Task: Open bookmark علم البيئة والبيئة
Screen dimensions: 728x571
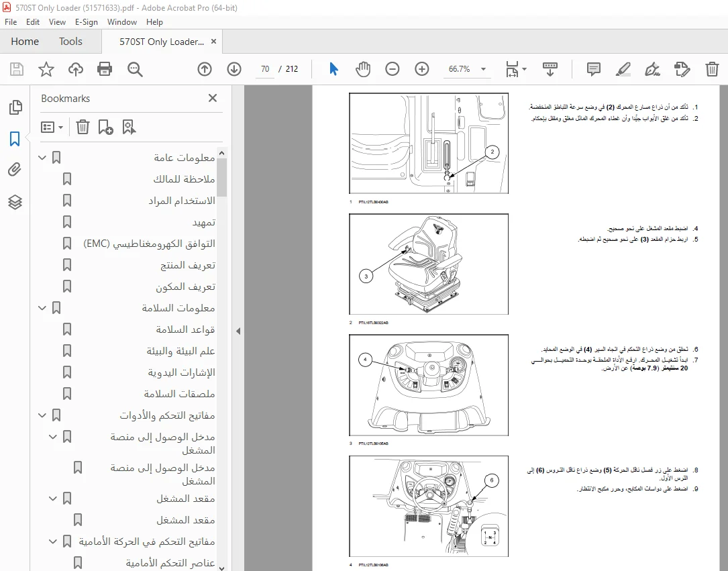Action: click(180, 351)
